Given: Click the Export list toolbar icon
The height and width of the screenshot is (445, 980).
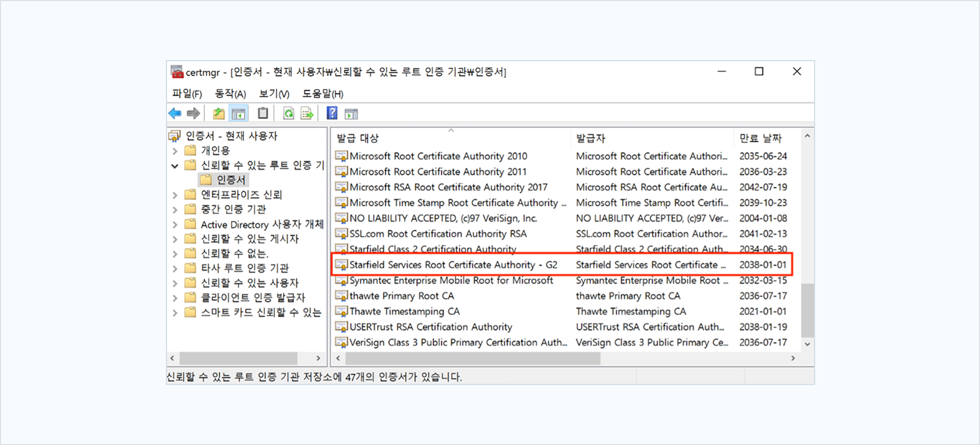Looking at the screenshot, I should click(307, 113).
